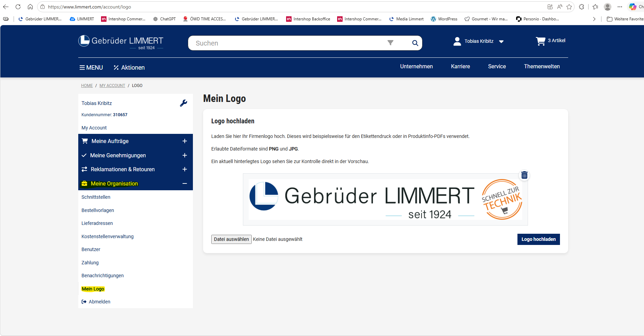Click Gebrüder LIMMERT header logo
644x336 pixels.
(121, 42)
